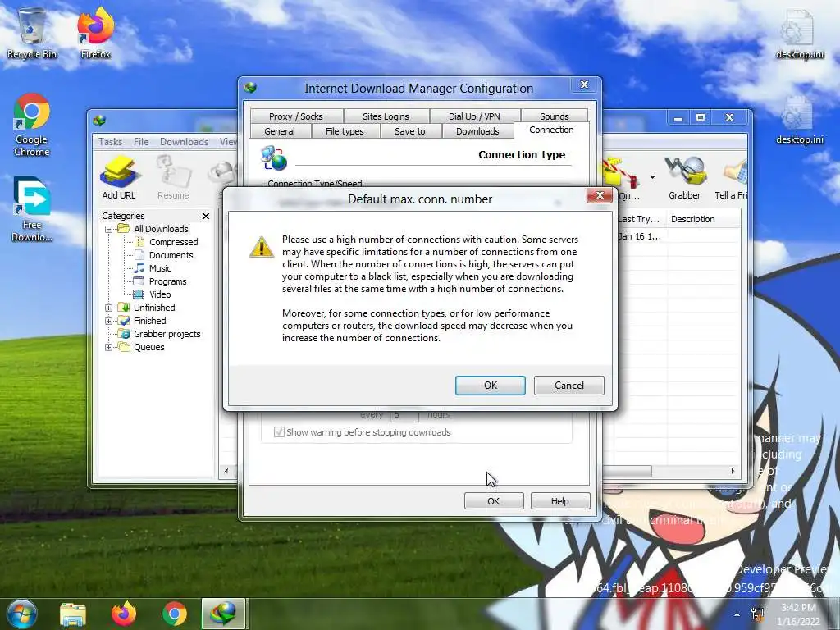Viewport: 840px width, 630px height.
Task: Open the Dial Up / VPN tab
Action: pos(474,116)
